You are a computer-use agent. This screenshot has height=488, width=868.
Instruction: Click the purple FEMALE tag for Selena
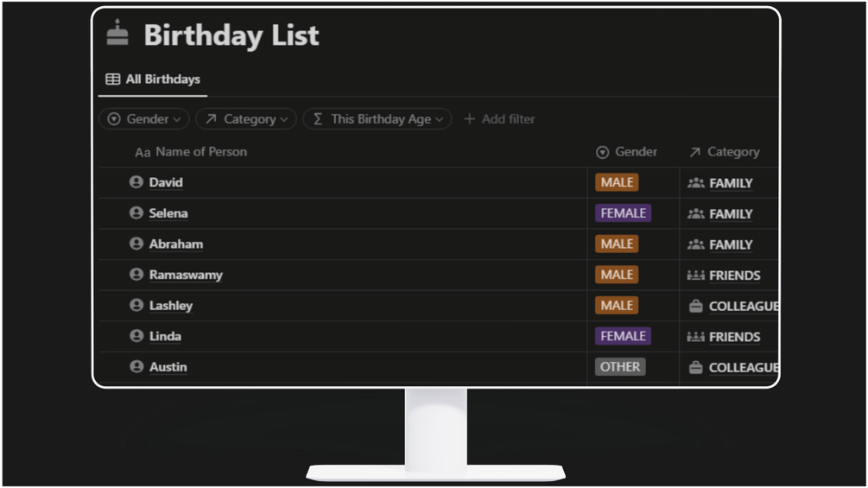[623, 213]
